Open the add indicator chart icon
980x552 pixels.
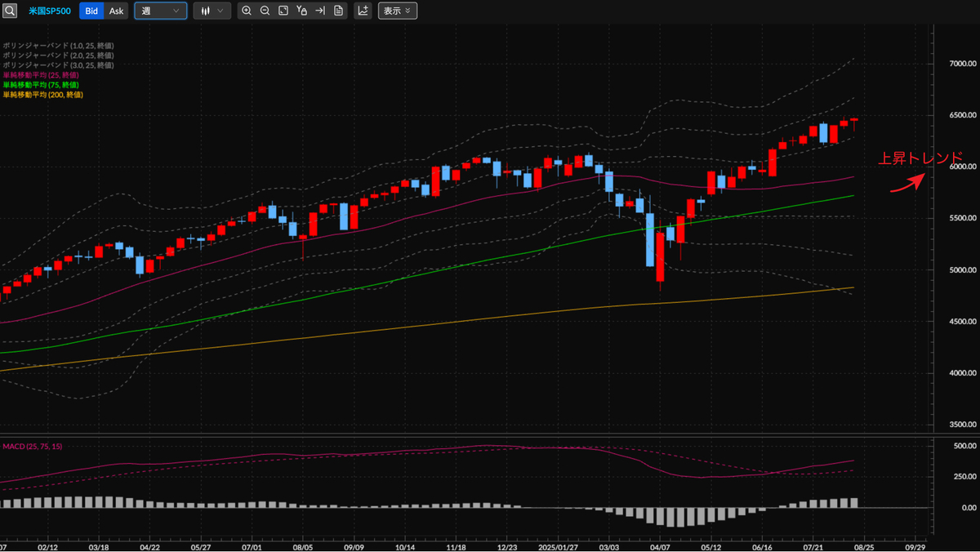click(363, 11)
